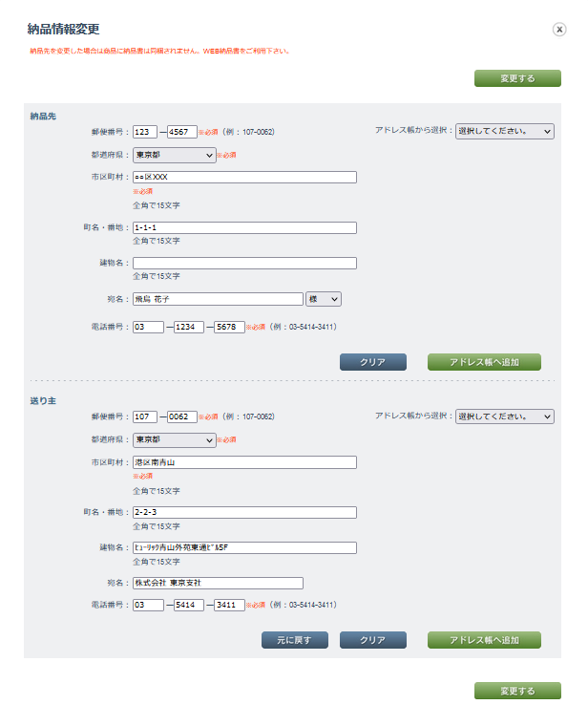This screenshot has width=588, height=726.
Task: Open the 様 honorific dropdown
Action: coord(324,299)
